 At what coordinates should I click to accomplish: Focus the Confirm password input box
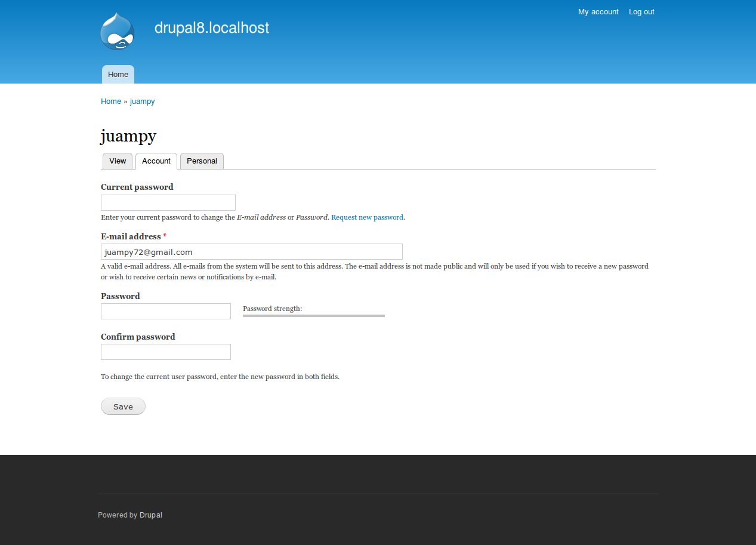(x=166, y=352)
